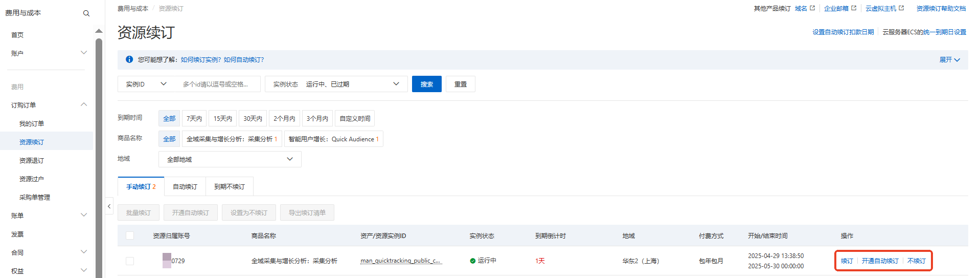Click 开通自动续订 link in the row actions

[x=880, y=261]
